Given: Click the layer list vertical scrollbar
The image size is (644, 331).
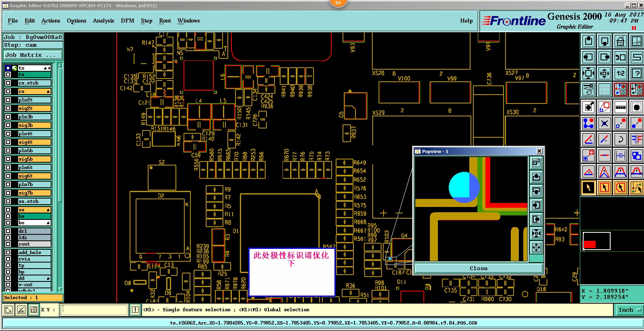Looking at the screenshot, I should [x=60, y=176].
